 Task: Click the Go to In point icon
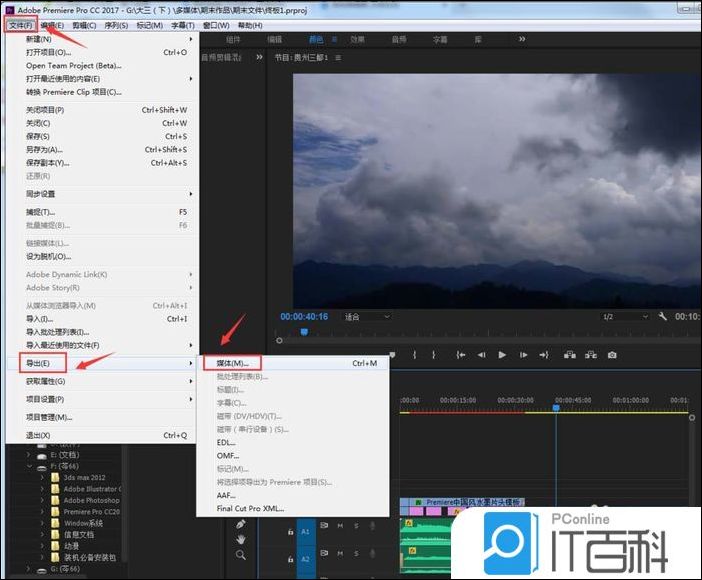point(460,355)
